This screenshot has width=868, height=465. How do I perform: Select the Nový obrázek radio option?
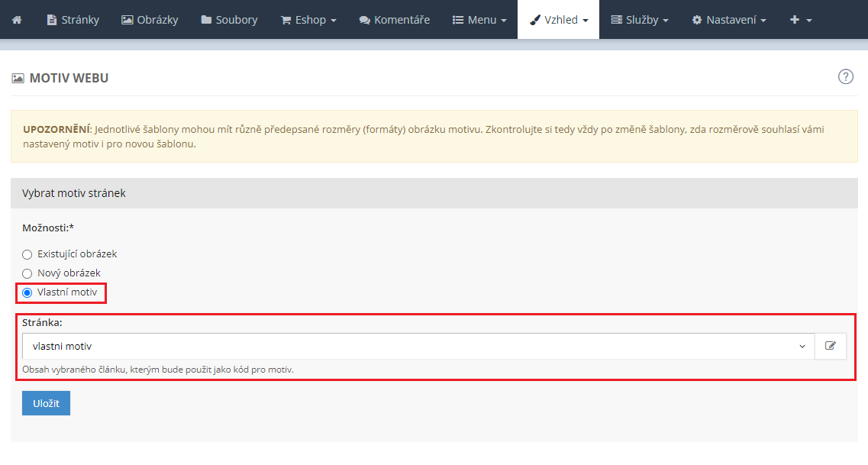point(27,273)
